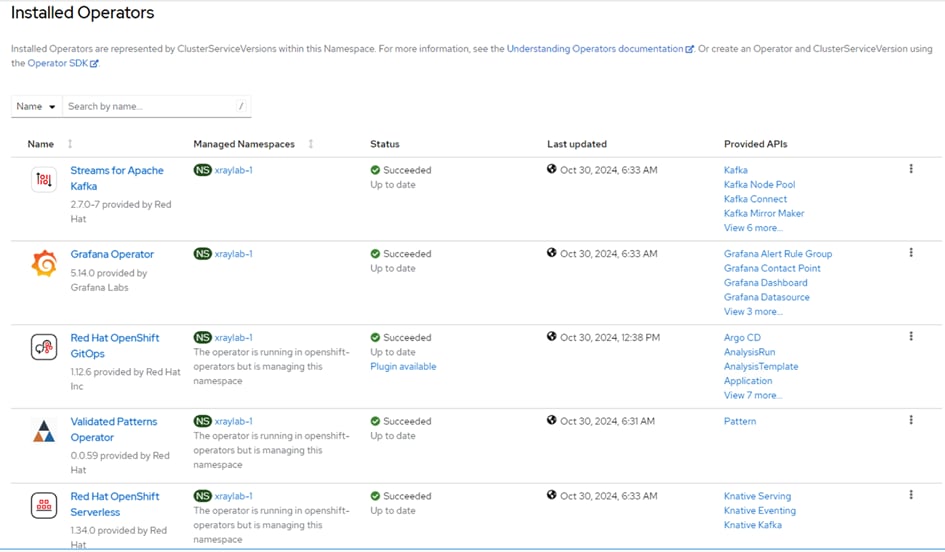Open Kafka Node Pool API
The width and height of the screenshot is (945, 552).
click(x=759, y=184)
